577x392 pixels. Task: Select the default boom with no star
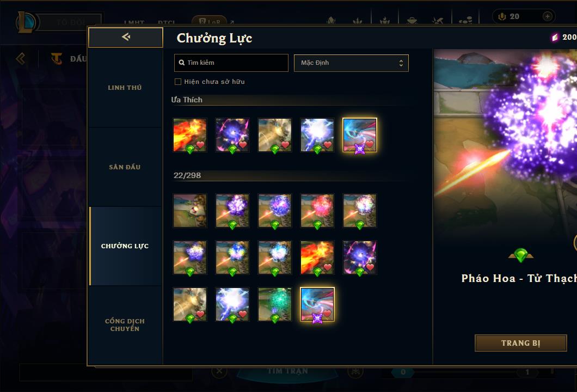click(x=190, y=211)
